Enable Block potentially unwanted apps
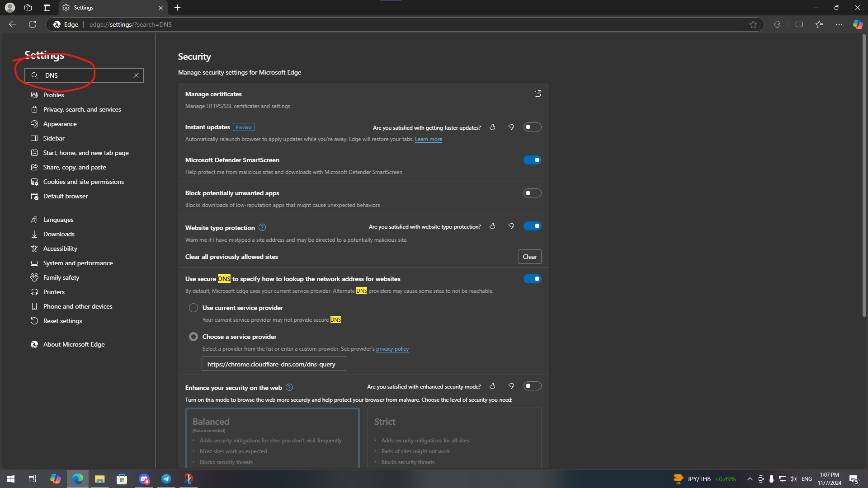The height and width of the screenshot is (488, 868). click(x=532, y=193)
